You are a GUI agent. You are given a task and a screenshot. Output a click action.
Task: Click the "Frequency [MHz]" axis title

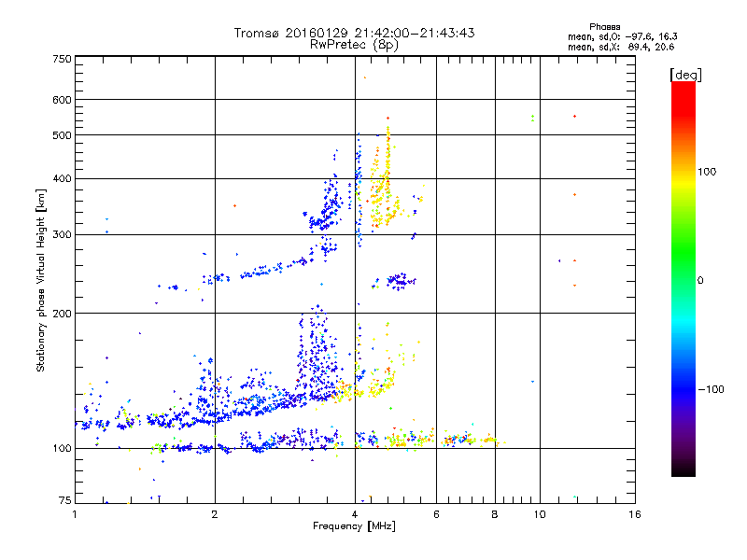[x=354, y=526]
